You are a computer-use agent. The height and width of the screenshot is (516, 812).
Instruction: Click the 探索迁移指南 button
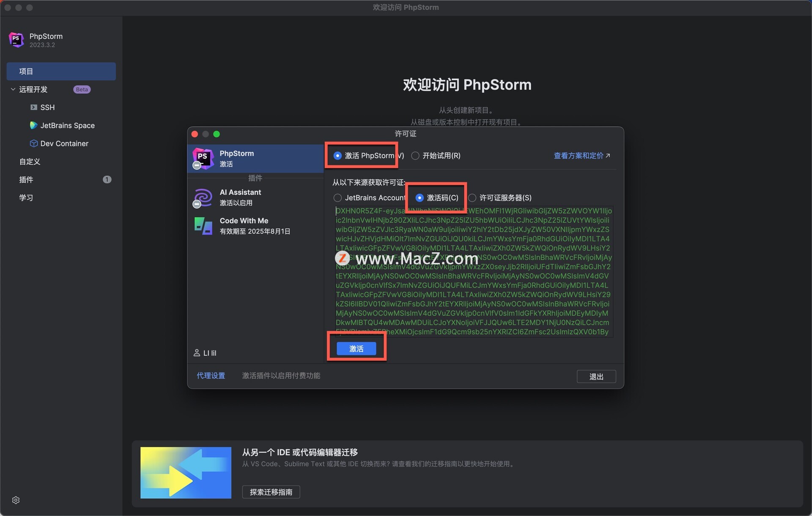tap(271, 492)
